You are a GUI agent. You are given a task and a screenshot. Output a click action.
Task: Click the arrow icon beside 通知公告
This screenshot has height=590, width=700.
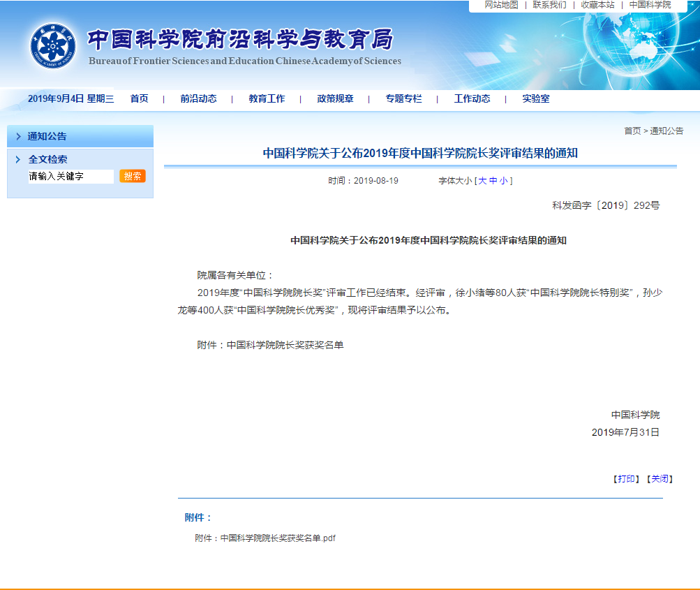[18, 137]
